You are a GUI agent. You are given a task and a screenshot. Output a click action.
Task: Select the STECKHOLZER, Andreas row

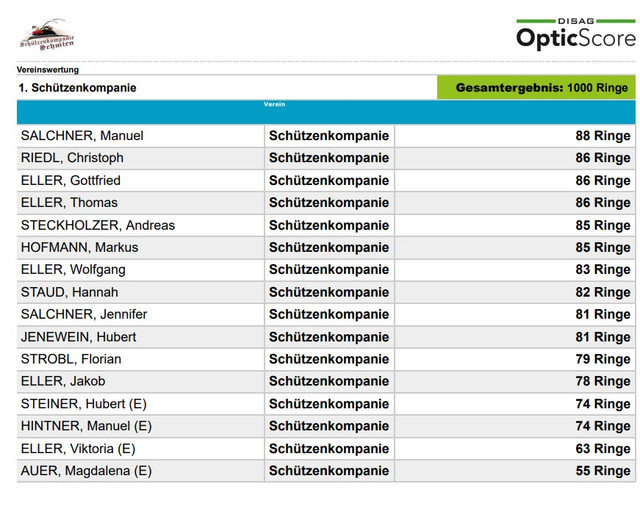point(326,225)
